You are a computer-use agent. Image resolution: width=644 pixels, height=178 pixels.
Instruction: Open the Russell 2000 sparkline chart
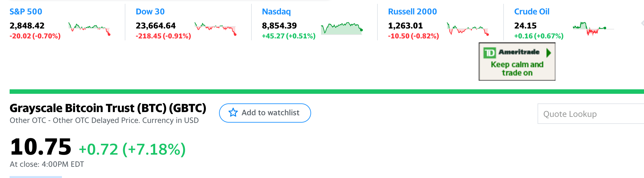pyautogui.click(x=468, y=28)
